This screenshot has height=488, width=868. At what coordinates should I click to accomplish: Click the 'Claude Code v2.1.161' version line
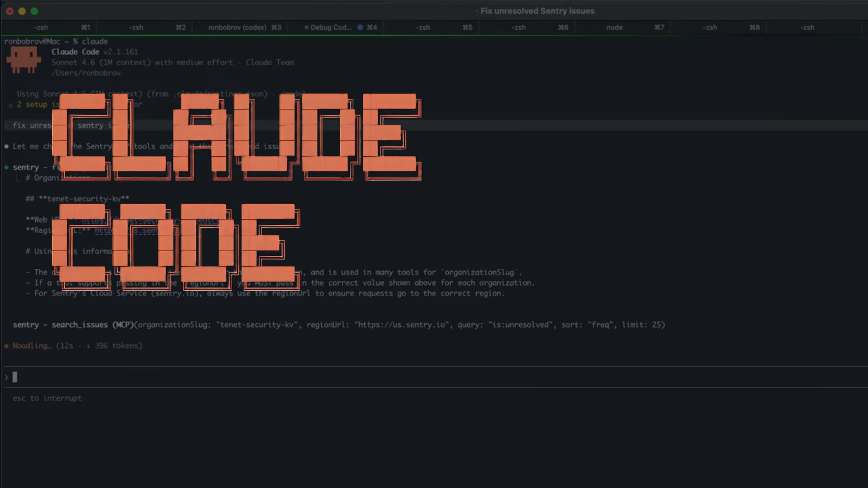tap(94, 52)
